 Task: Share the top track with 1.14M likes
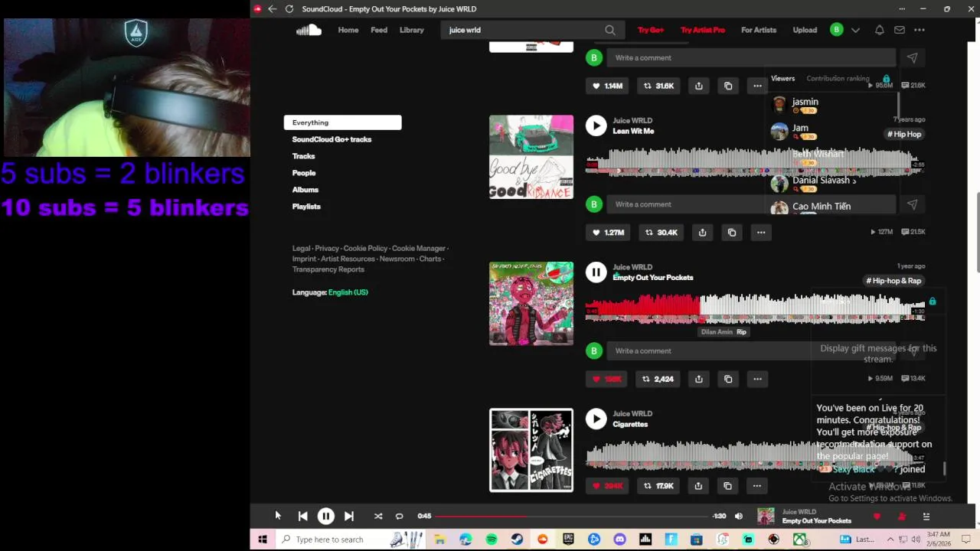699,86
